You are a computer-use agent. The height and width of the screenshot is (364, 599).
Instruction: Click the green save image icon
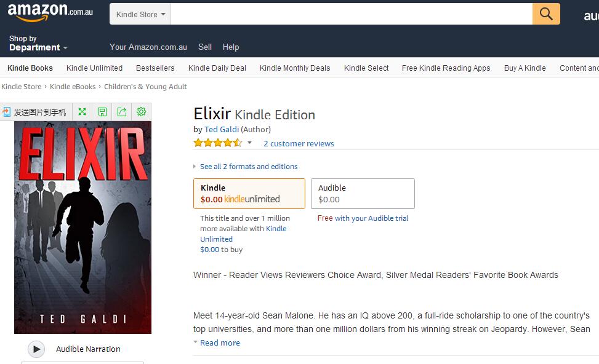[102, 112]
